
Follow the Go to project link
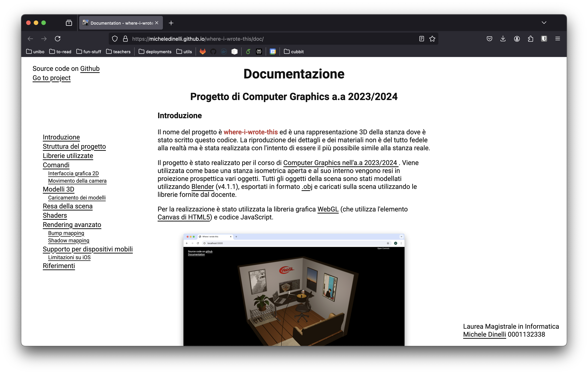(52, 78)
